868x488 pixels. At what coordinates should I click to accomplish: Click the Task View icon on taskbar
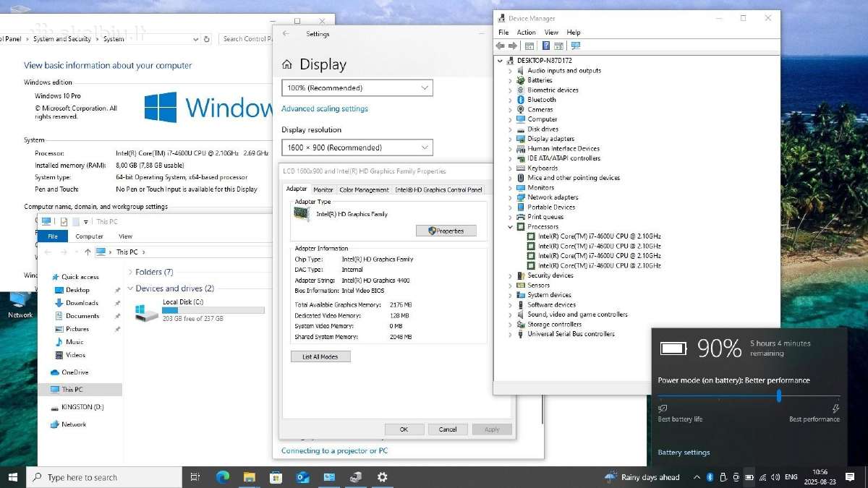[x=195, y=477]
